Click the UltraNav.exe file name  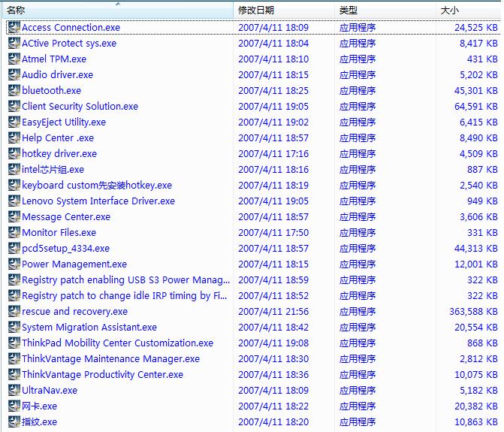50,390
